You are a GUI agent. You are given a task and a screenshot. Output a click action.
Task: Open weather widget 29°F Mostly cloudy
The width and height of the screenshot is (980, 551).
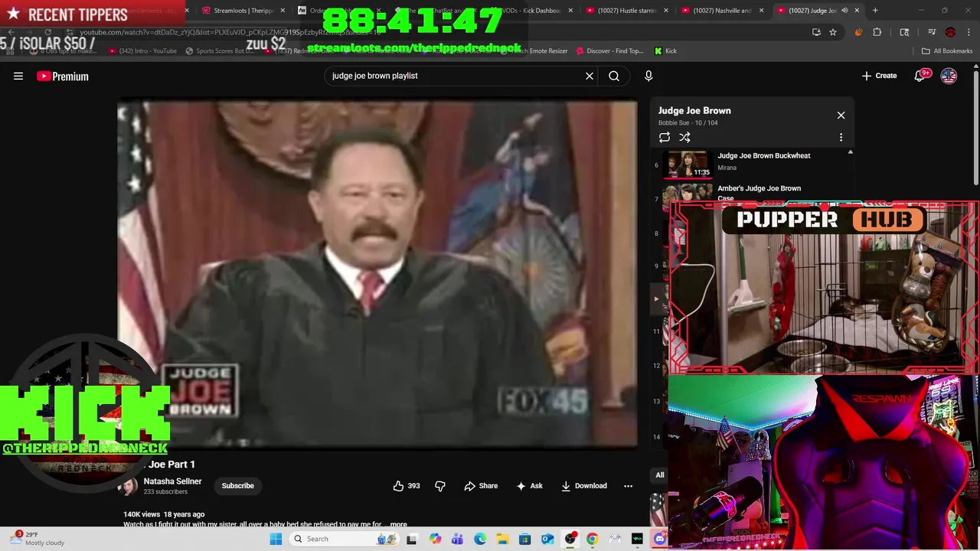tap(38, 539)
